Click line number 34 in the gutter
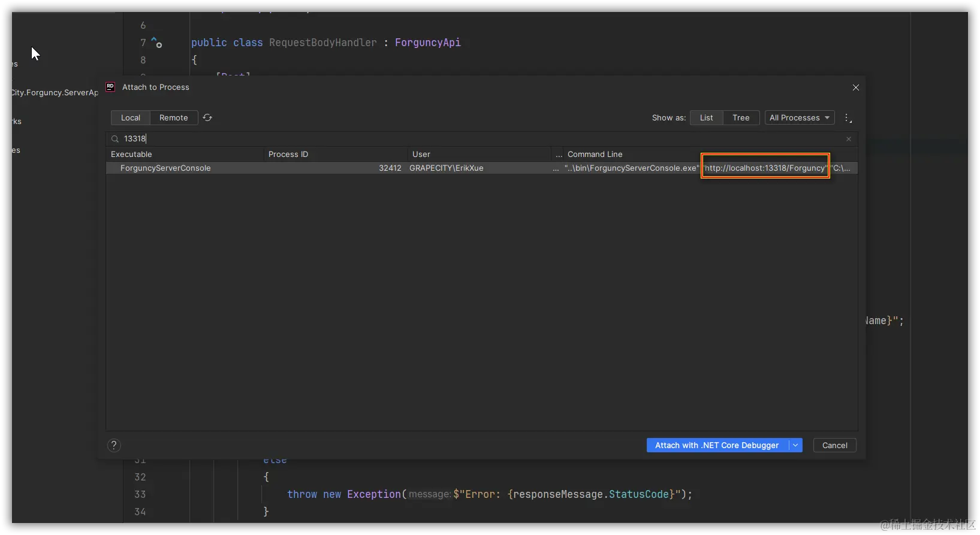Viewport: 980px width, 535px height. (x=140, y=512)
